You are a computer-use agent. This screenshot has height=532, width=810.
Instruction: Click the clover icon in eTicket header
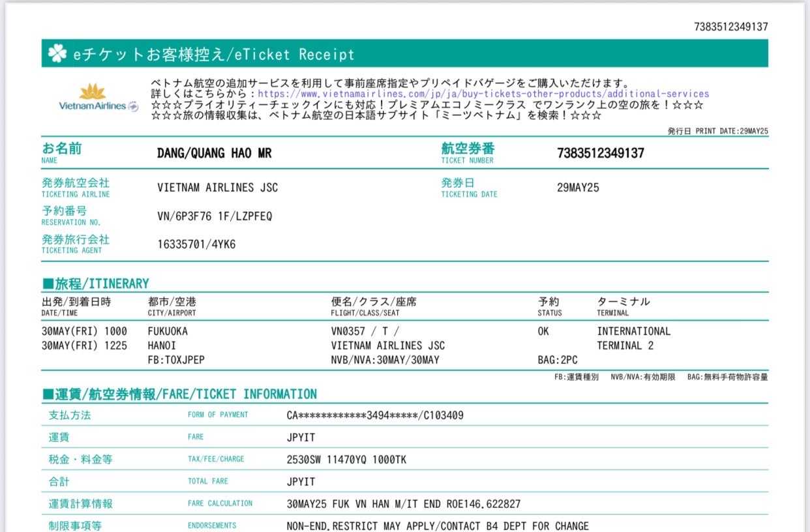[x=57, y=54]
